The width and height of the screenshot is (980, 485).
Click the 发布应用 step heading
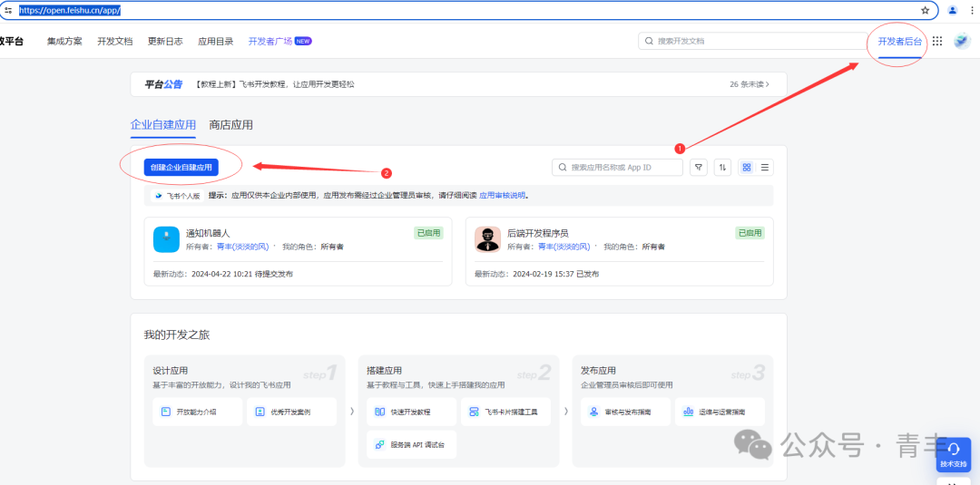coord(599,370)
